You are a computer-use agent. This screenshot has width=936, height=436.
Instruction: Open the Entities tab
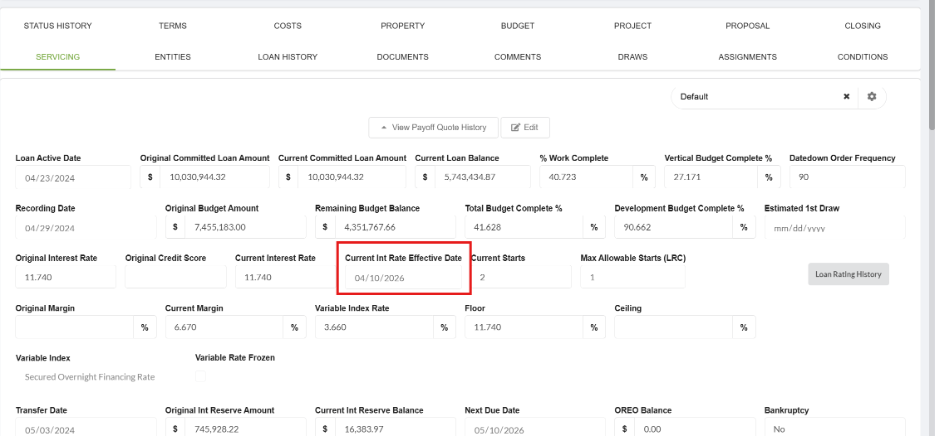173,57
